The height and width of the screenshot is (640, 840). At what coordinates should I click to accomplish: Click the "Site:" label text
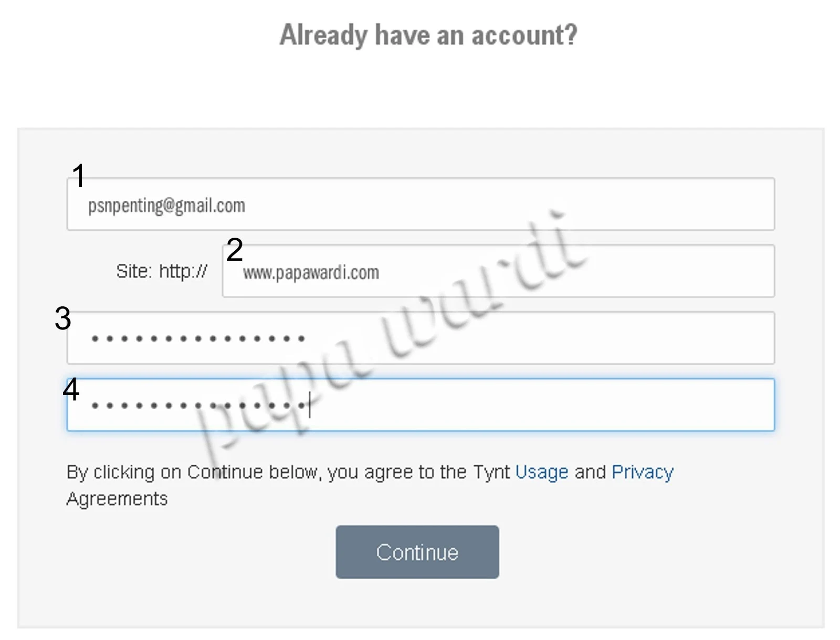pos(134,271)
